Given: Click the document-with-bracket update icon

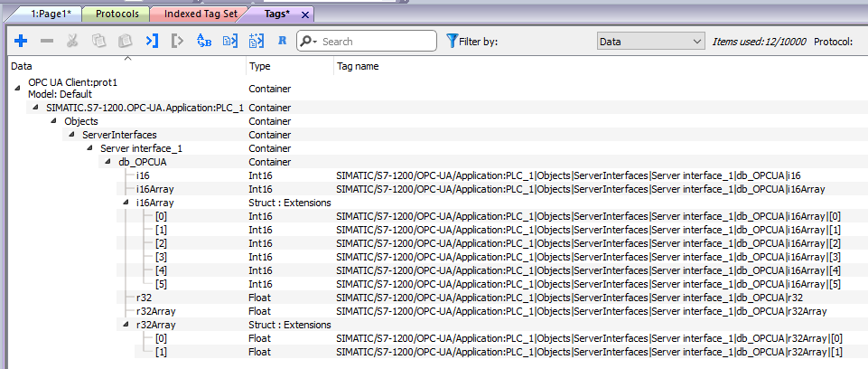Looking at the screenshot, I should click(x=229, y=41).
